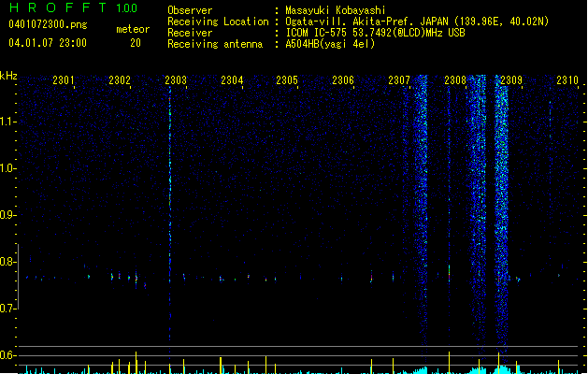Select the filename 0401072300.png

pyautogui.click(x=48, y=24)
